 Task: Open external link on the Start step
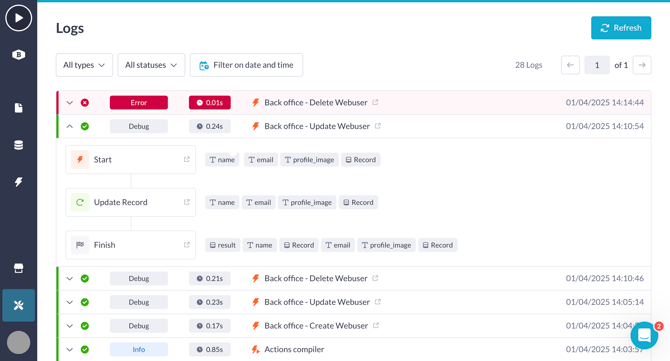pyautogui.click(x=187, y=159)
